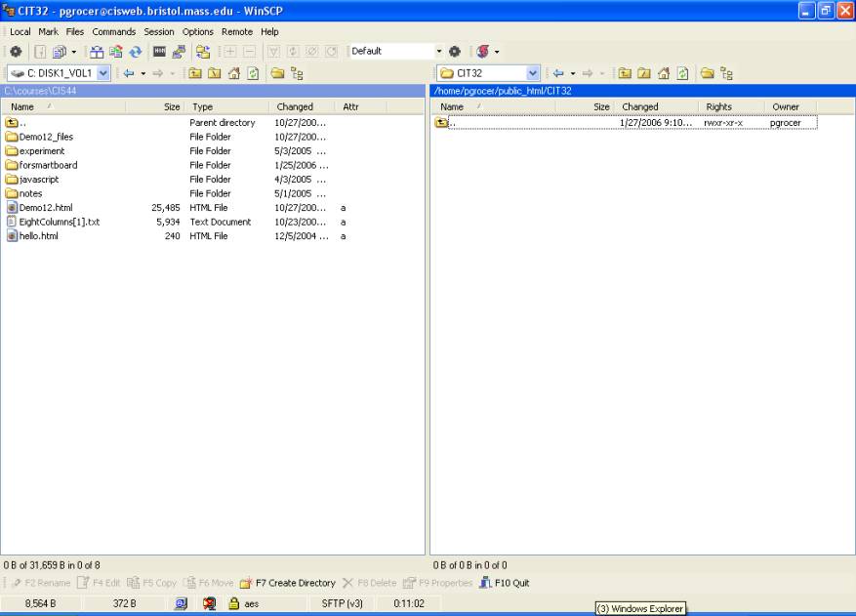Open the Local menu
The image size is (856, 616).
[20, 31]
